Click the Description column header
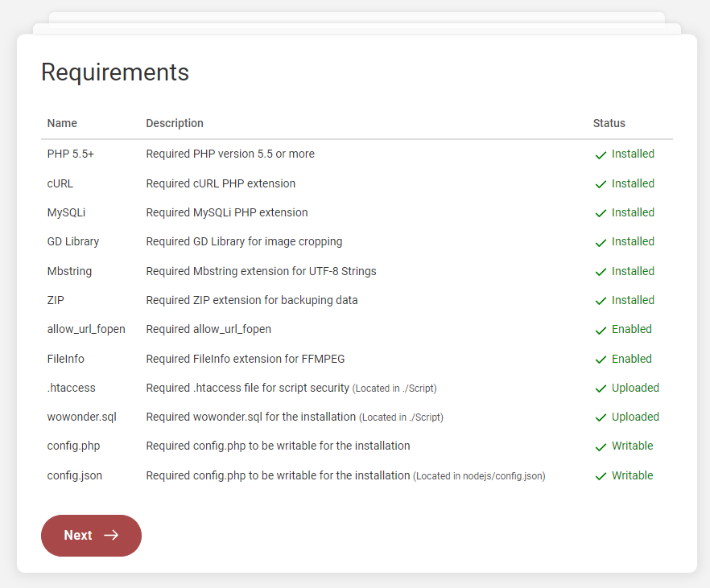The width and height of the screenshot is (710, 588). pyautogui.click(x=175, y=124)
